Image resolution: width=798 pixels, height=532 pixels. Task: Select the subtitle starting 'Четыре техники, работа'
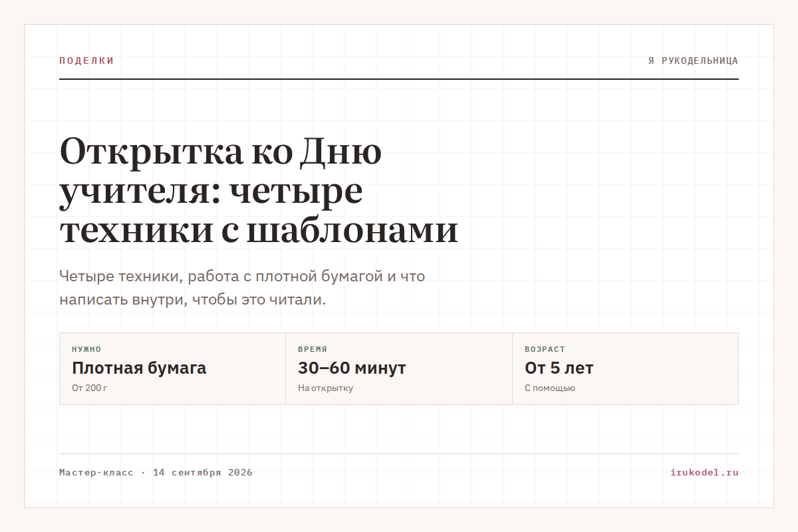242,287
